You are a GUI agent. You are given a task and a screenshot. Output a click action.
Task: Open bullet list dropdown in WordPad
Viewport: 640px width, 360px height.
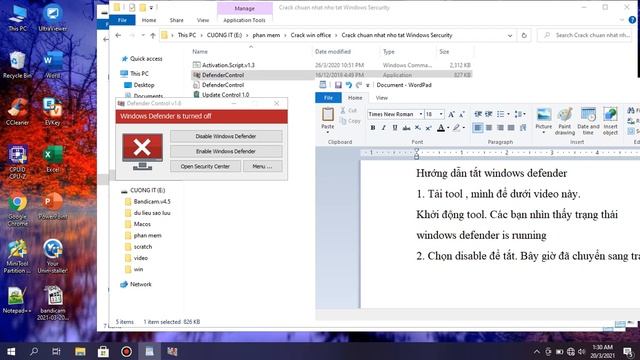(508, 114)
